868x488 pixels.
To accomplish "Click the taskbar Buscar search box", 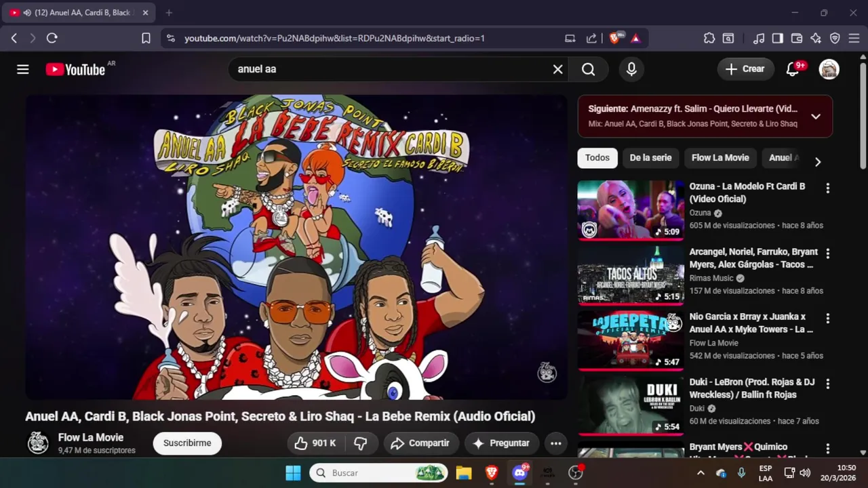I will point(379,473).
